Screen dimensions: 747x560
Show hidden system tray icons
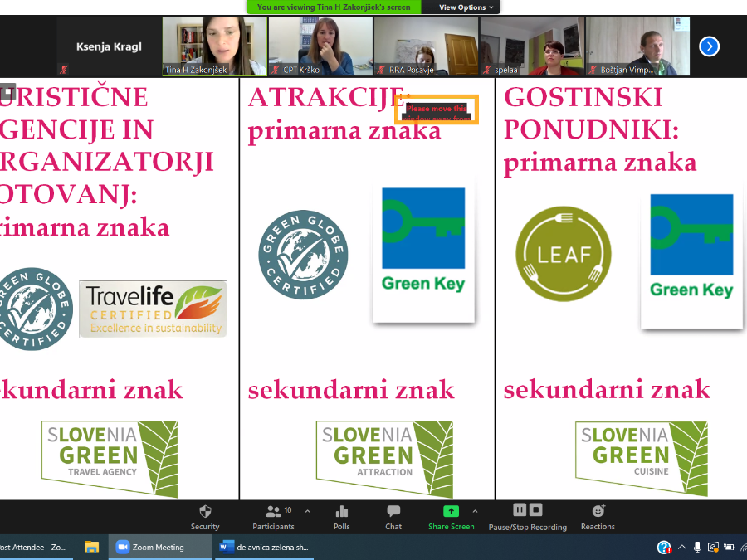682,548
